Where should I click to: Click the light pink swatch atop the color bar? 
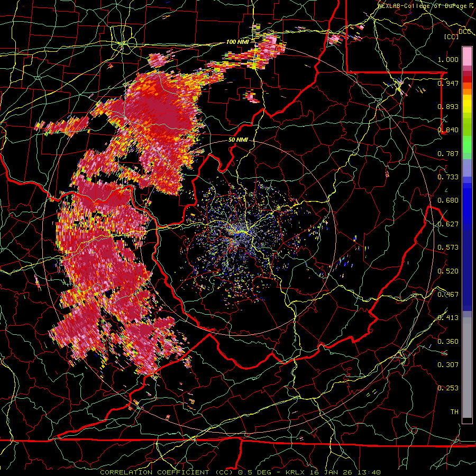(467, 56)
